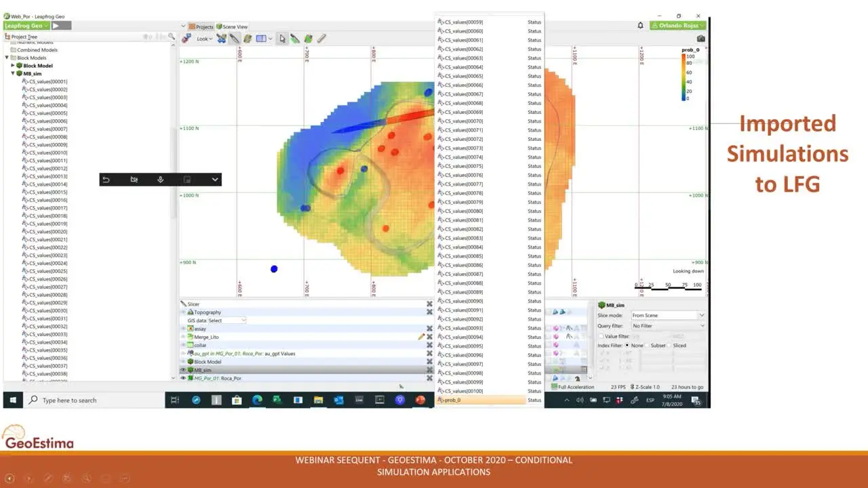Open the Microsoft Edge taskbar icon
Viewport: 868px width, 488px height.
(x=257, y=400)
